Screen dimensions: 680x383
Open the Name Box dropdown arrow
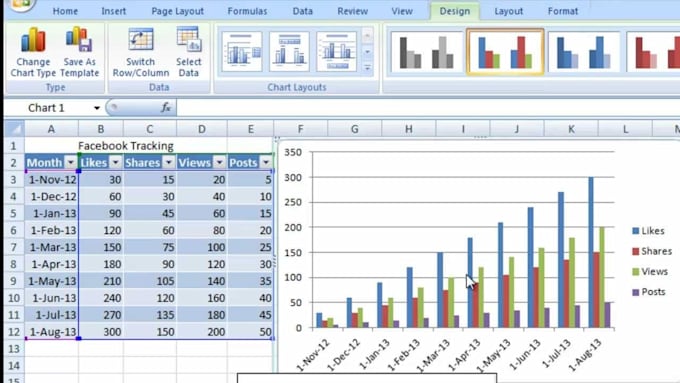pyautogui.click(x=97, y=108)
